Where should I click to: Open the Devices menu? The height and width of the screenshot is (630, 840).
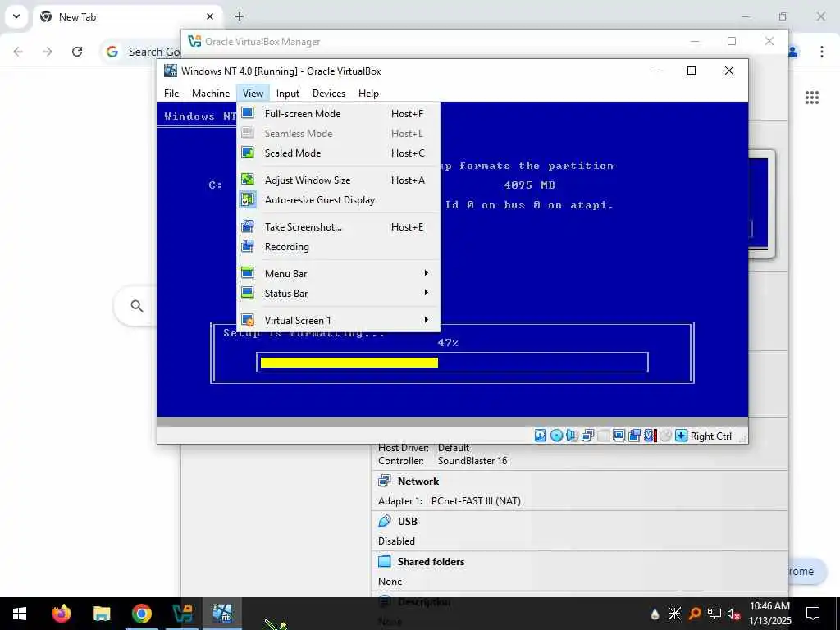[328, 94]
